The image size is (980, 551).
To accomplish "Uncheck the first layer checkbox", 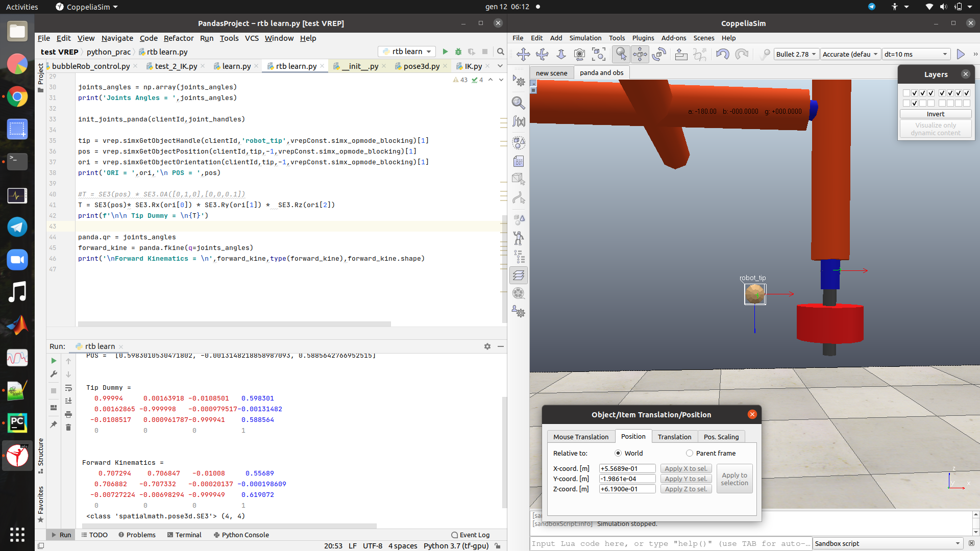I will [907, 92].
